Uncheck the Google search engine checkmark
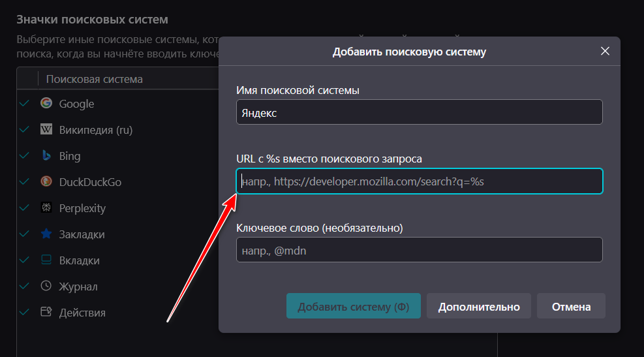Viewport: 644px width, 357px height. (x=25, y=103)
